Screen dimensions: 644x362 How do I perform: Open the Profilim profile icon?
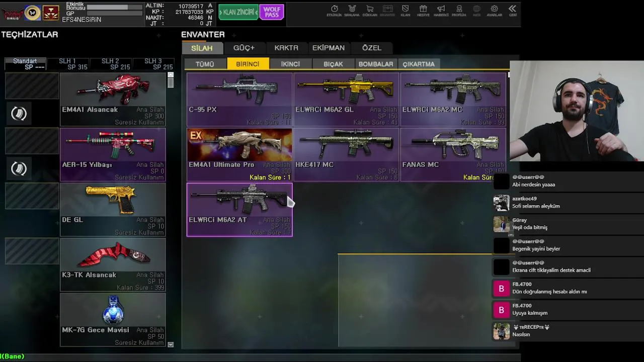[459, 10]
